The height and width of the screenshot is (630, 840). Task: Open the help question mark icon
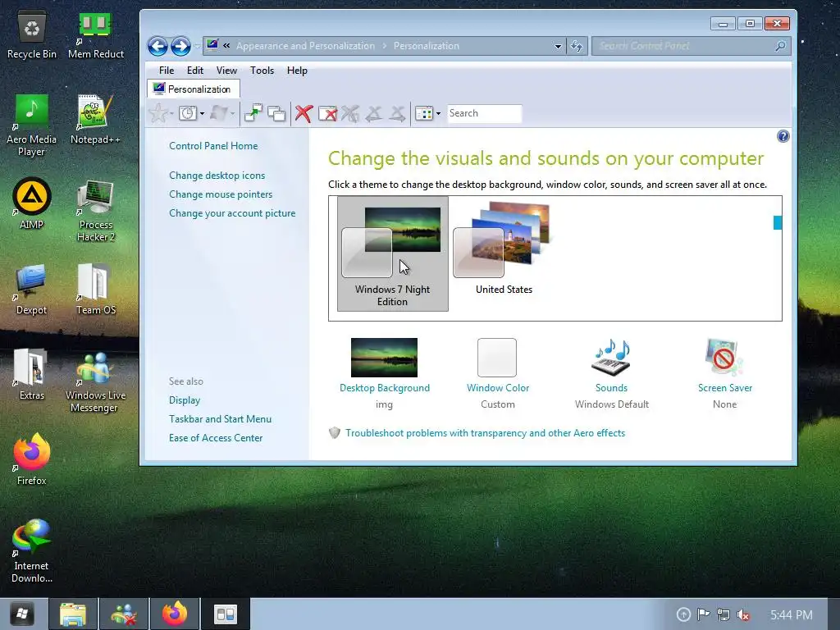(783, 136)
